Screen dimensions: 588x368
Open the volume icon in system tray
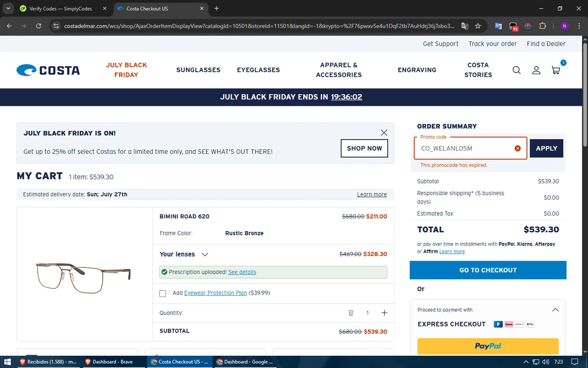click(x=546, y=362)
